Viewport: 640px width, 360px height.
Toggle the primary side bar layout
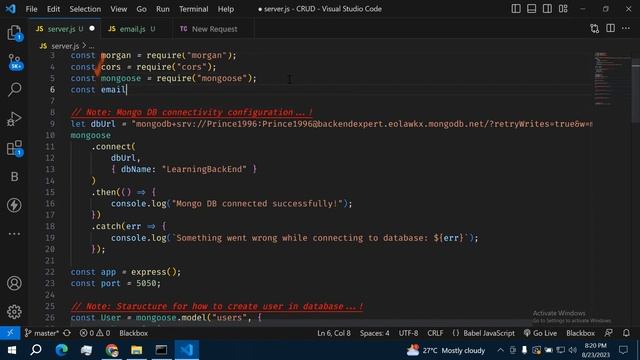point(516,9)
